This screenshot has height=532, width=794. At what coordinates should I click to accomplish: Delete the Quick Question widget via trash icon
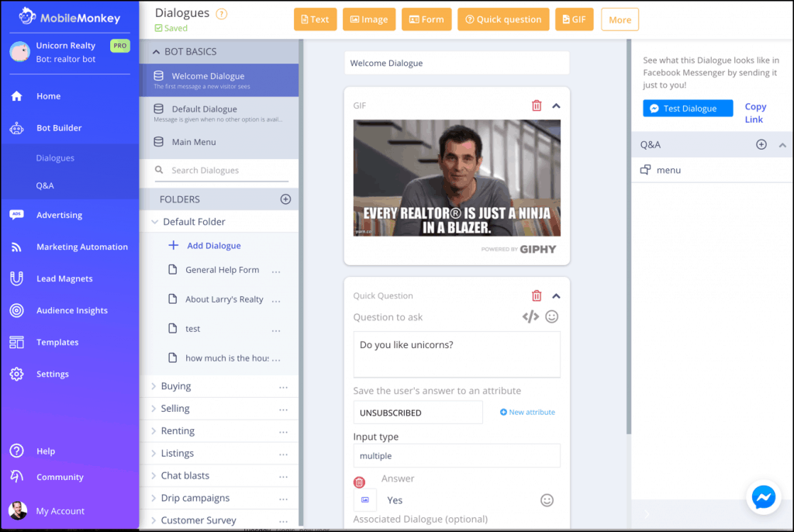(536, 295)
